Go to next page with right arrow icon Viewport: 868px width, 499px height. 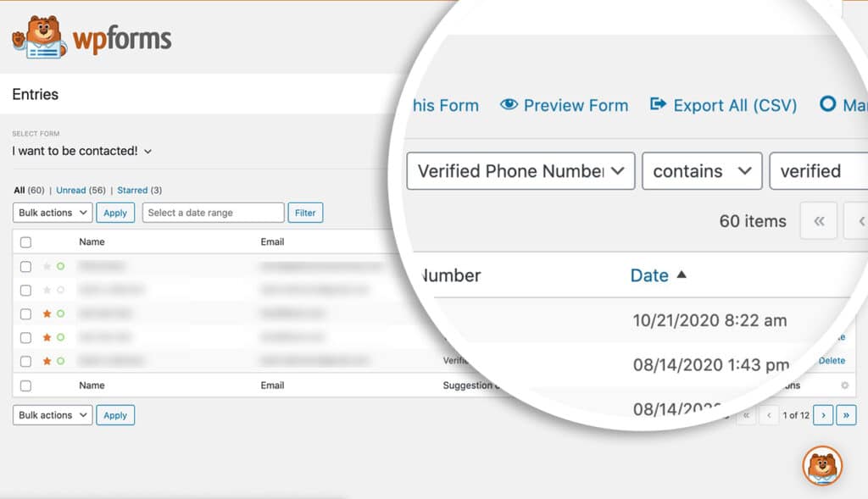tap(823, 415)
